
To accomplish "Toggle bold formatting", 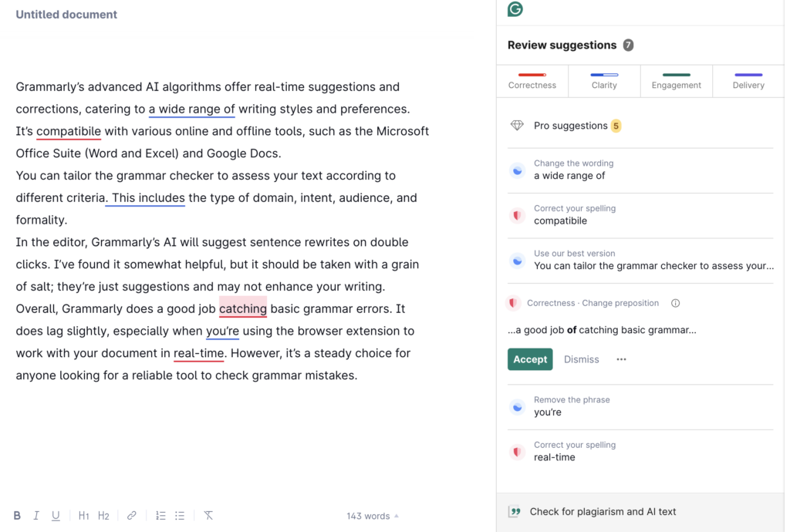I will coord(17,516).
